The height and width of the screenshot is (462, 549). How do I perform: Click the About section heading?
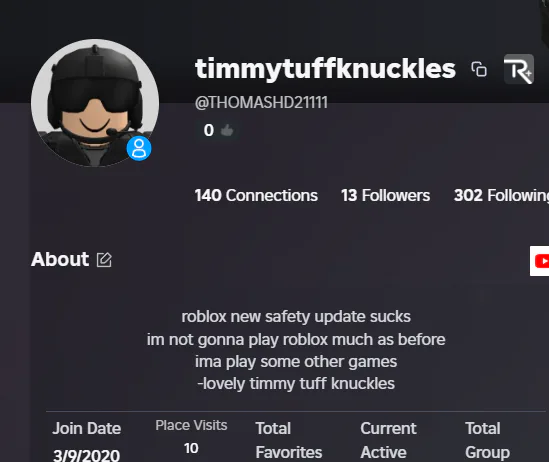(x=60, y=259)
